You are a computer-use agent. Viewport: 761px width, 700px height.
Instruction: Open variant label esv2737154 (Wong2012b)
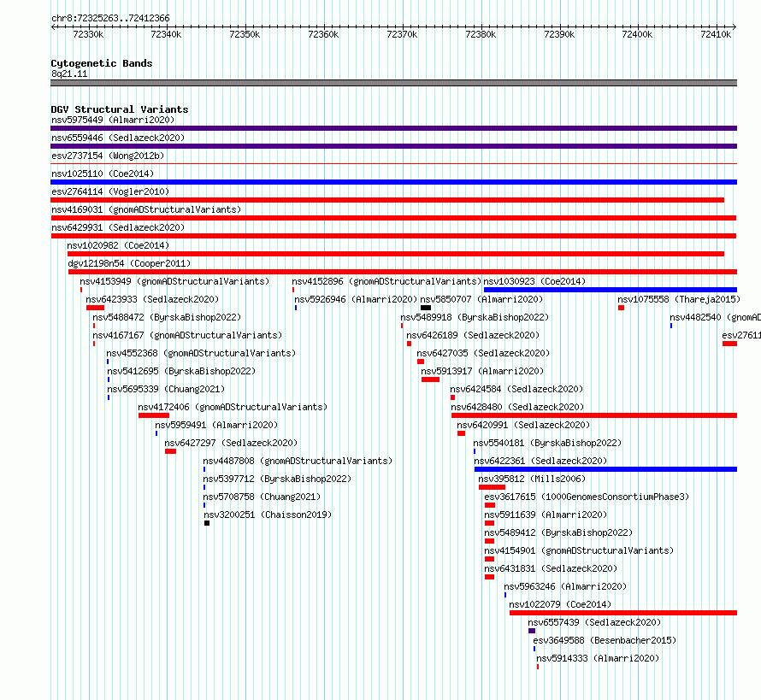(x=108, y=156)
